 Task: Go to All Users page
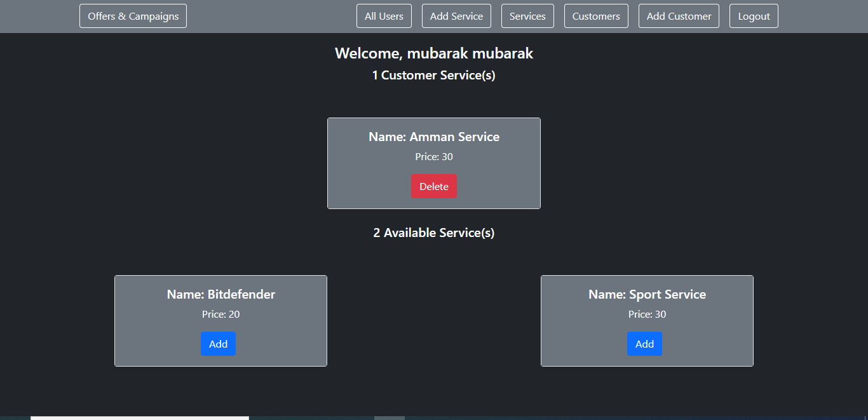[x=384, y=17]
